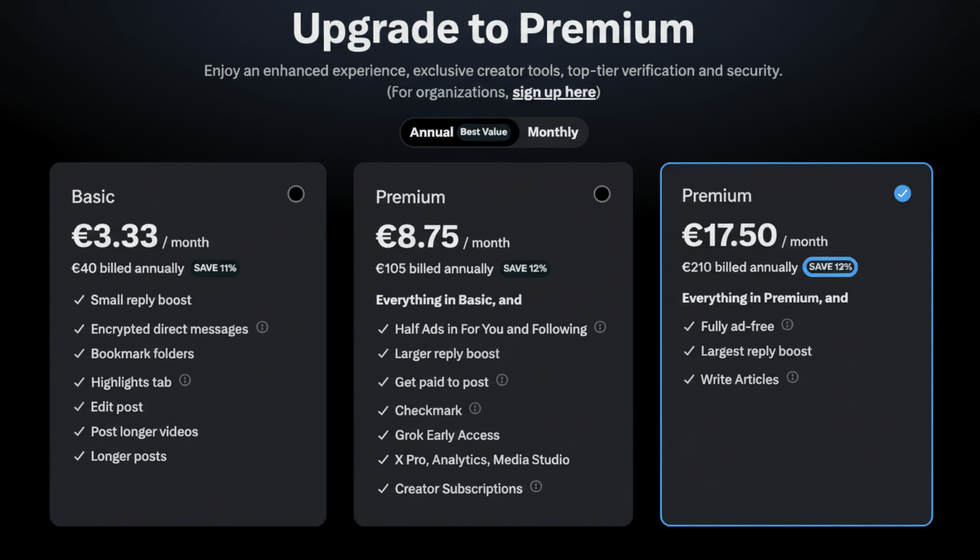Viewport: 980px width, 560px height.
Task: Select the Basic plan radio button
Action: (295, 193)
